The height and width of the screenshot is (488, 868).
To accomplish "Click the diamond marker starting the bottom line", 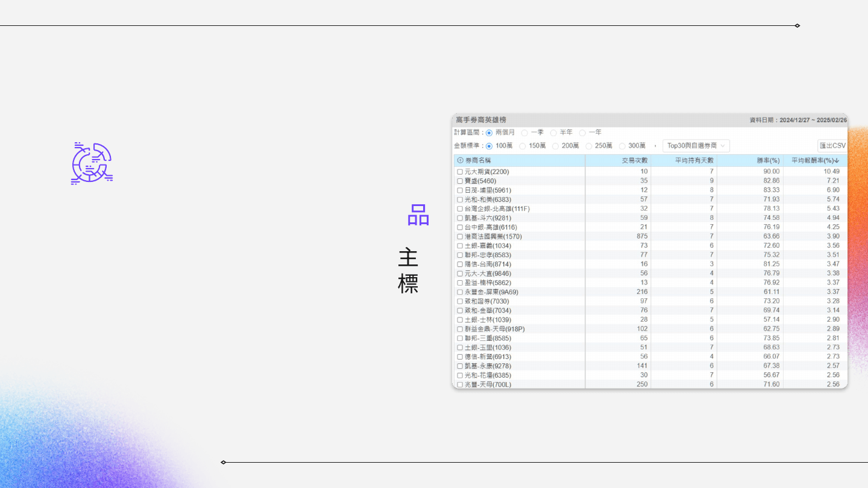I will pos(224,462).
